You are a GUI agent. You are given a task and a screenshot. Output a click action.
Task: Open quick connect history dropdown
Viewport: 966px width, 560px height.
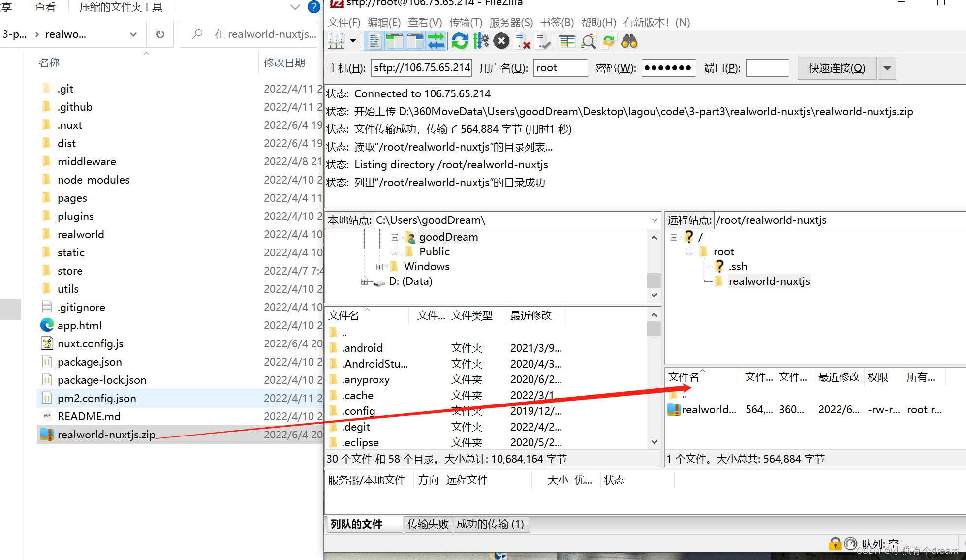887,68
